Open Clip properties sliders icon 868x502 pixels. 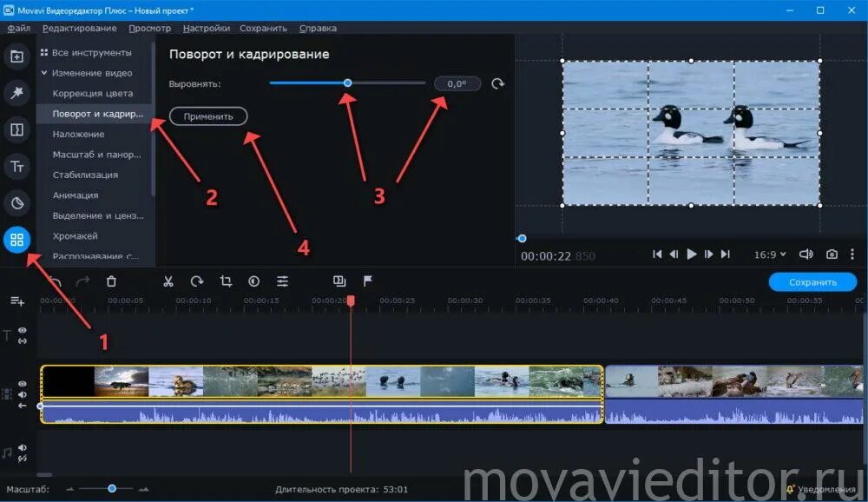click(x=282, y=281)
